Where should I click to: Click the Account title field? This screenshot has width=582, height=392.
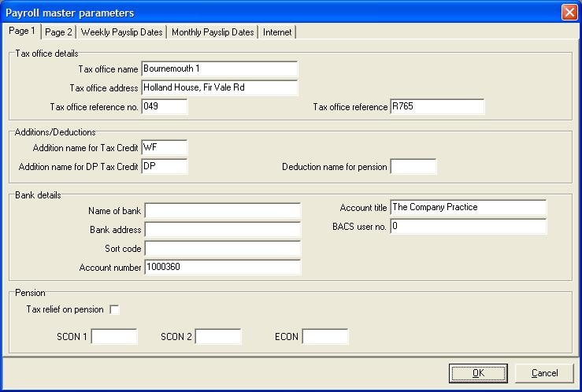click(x=469, y=207)
